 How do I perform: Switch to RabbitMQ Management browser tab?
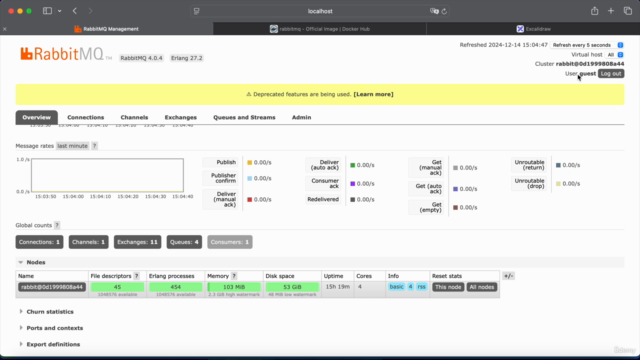pyautogui.click(x=107, y=29)
